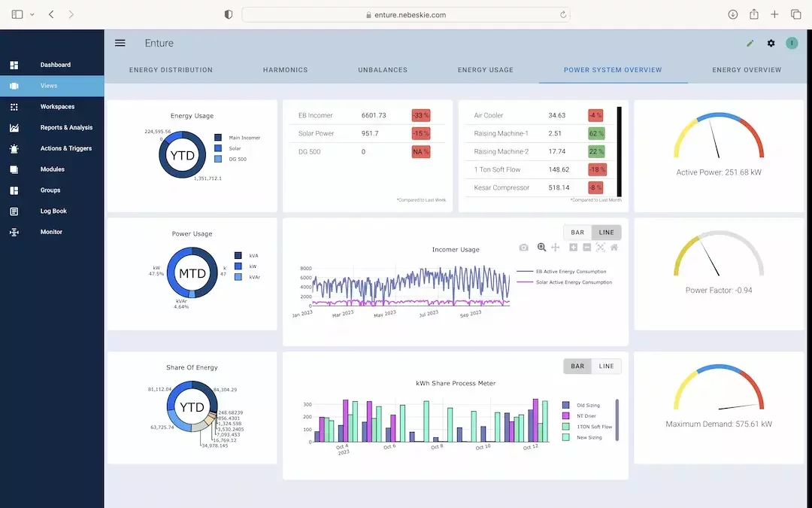Click the pencil edit icon in header
The height and width of the screenshot is (508, 812).
click(750, 44)
